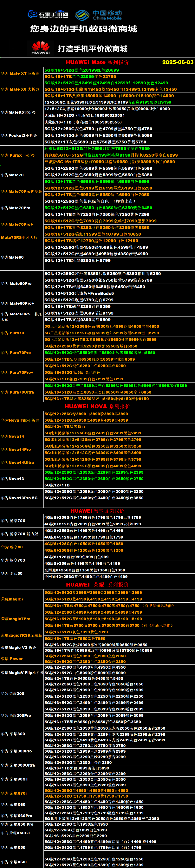The image size is (195, 868).
Task: Click the text 打造手机平价微商城
Action: click(93, 49)
